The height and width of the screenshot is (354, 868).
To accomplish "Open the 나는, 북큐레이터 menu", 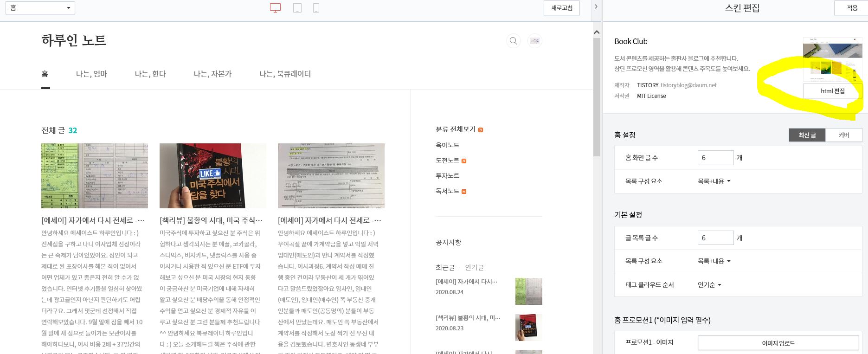I will click(x=285, y=74).
